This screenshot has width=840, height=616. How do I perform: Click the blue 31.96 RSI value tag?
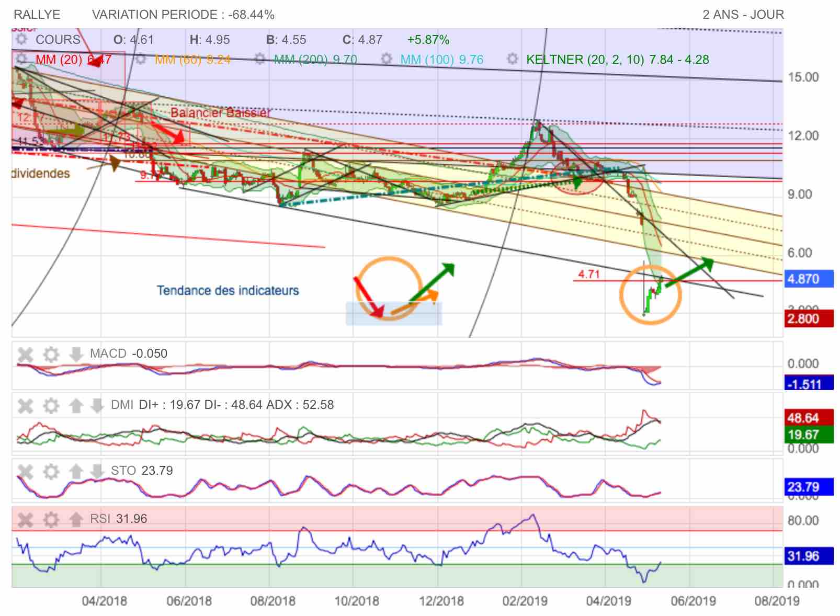click(x=809, y=556)
